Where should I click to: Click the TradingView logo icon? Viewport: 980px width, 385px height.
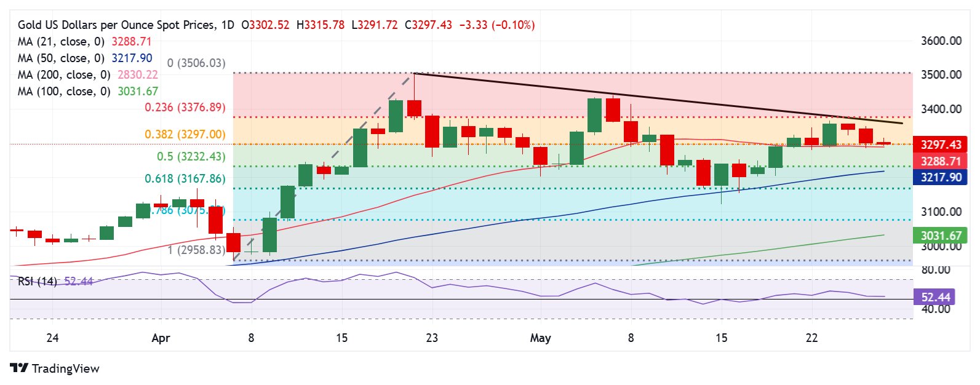(19, 368)
